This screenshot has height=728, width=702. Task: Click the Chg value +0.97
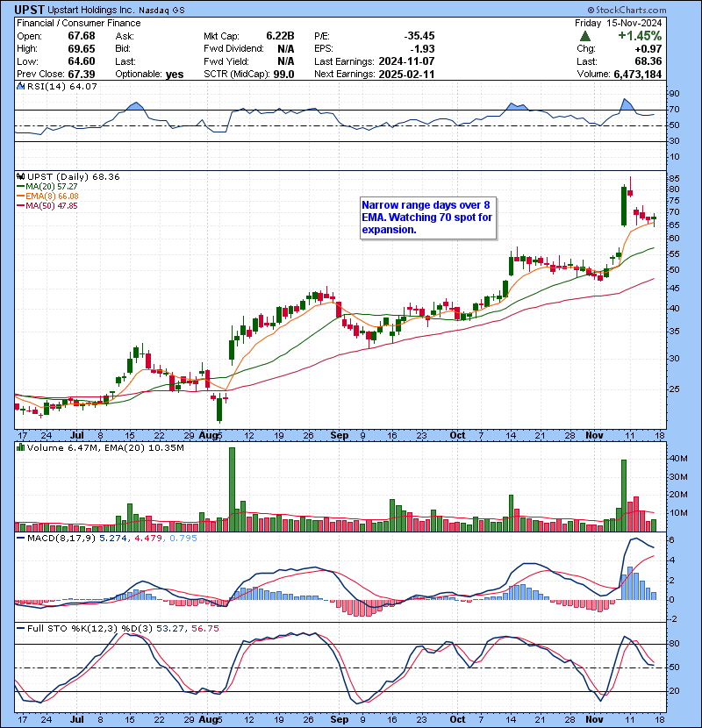pyautogui.click(x=648, y=49)
